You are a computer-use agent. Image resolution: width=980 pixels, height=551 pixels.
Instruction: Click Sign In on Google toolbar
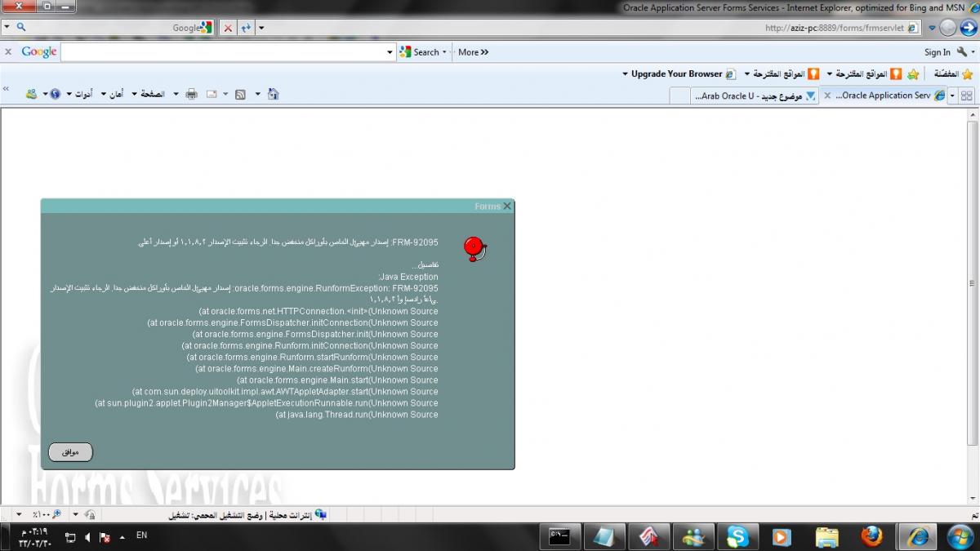pos(937,52)
